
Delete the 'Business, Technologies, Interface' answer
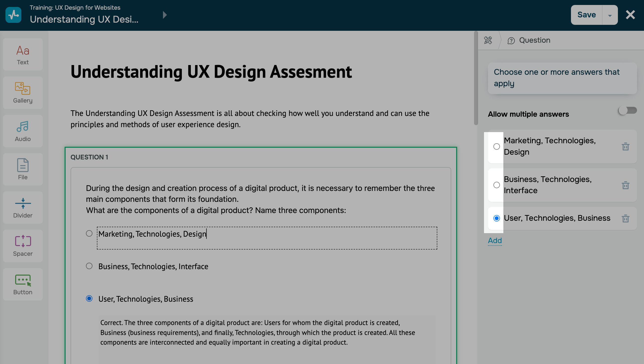click(x=625, y=185)
